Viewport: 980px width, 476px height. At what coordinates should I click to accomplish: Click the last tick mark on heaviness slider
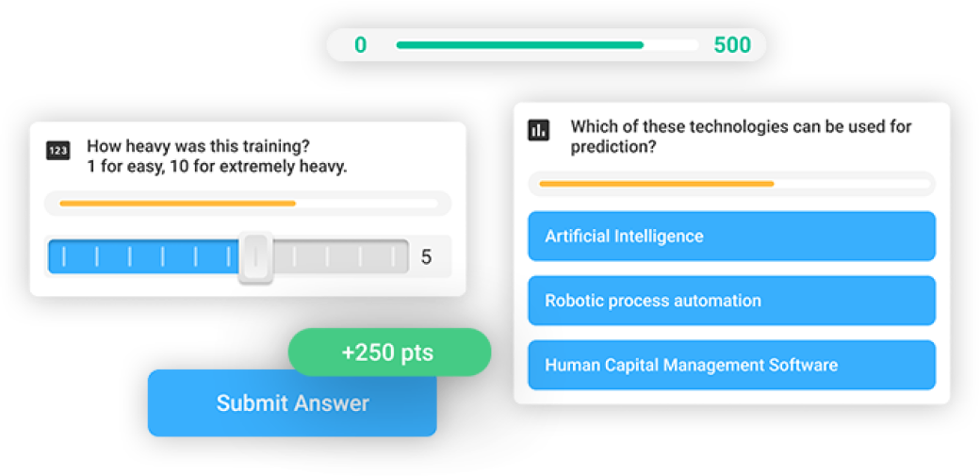pyautogui.click(x=393, y=256)
